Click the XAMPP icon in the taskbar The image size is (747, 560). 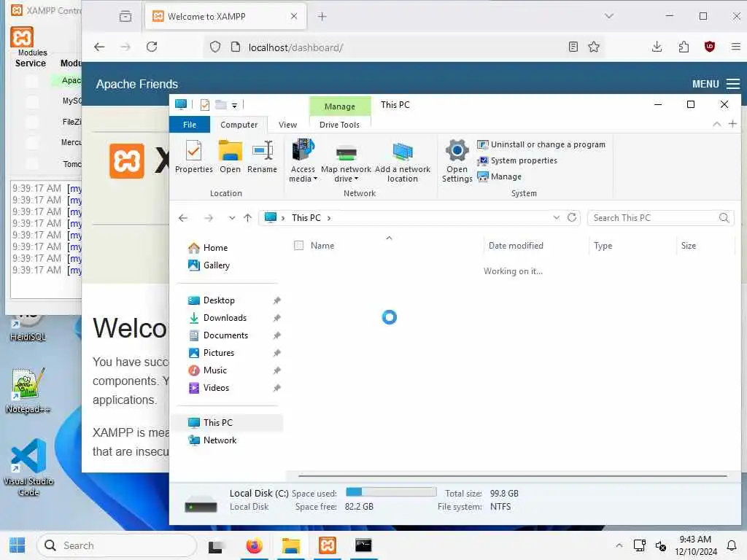[x=328, y=545]
